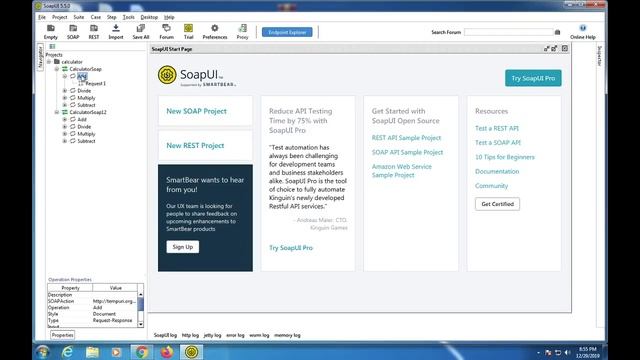The image size is (640, 360).
Task: Open the Suite menu
Action: click(79, 17)
